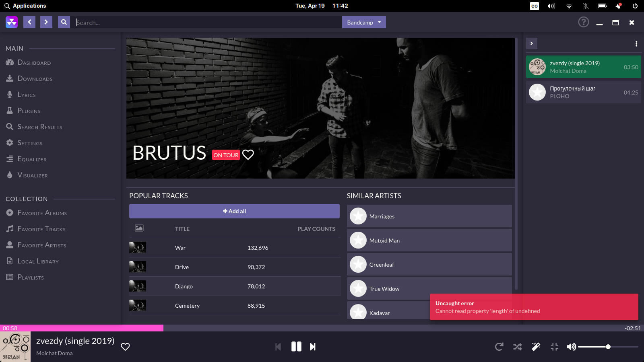Select the Drive track row title
This screenshot has height=362, width=644.
(x=182, y=267)
